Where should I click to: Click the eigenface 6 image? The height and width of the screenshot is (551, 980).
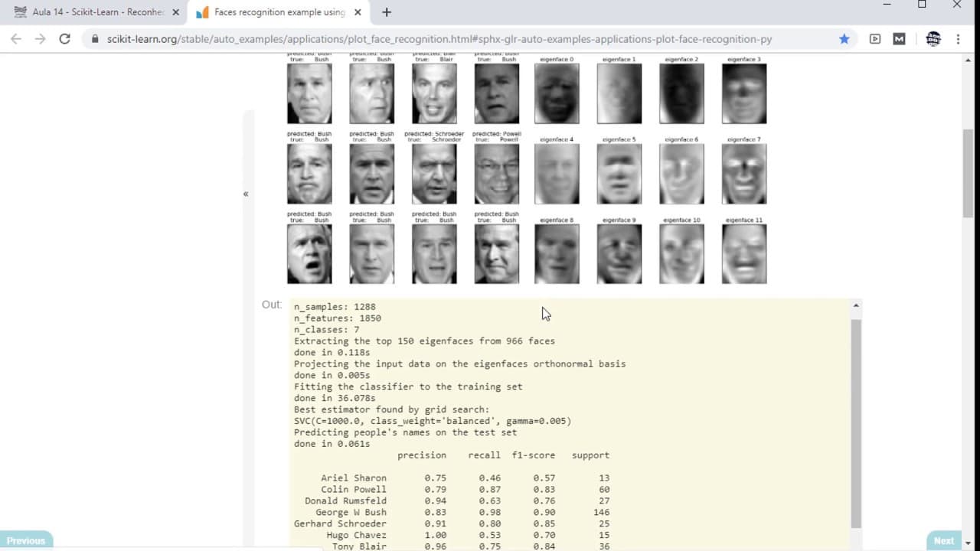pos(681,174)
